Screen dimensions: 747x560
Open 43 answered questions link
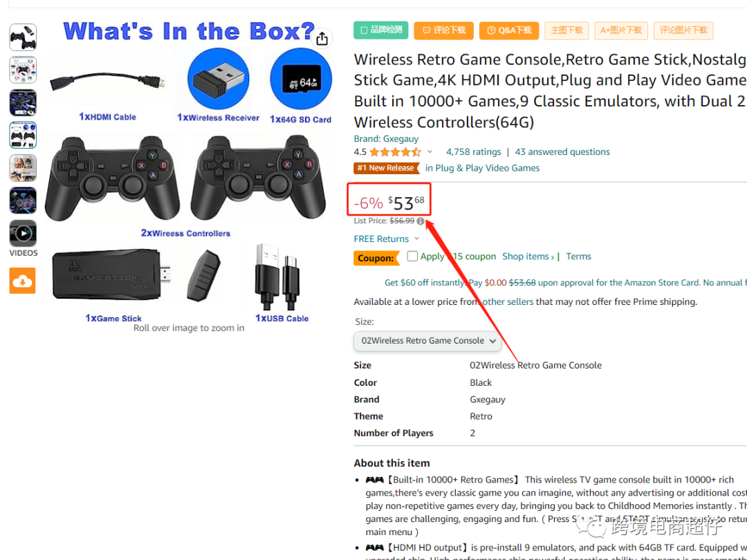[562, 152]
